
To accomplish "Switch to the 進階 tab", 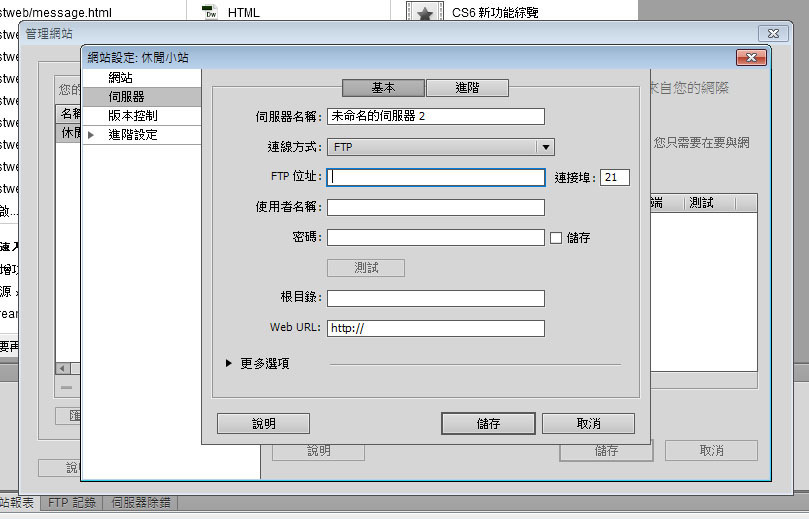I will 467,88.
